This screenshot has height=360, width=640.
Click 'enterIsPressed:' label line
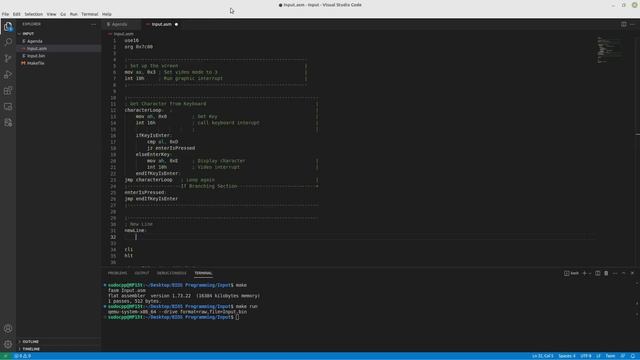[x=145, y=192]
